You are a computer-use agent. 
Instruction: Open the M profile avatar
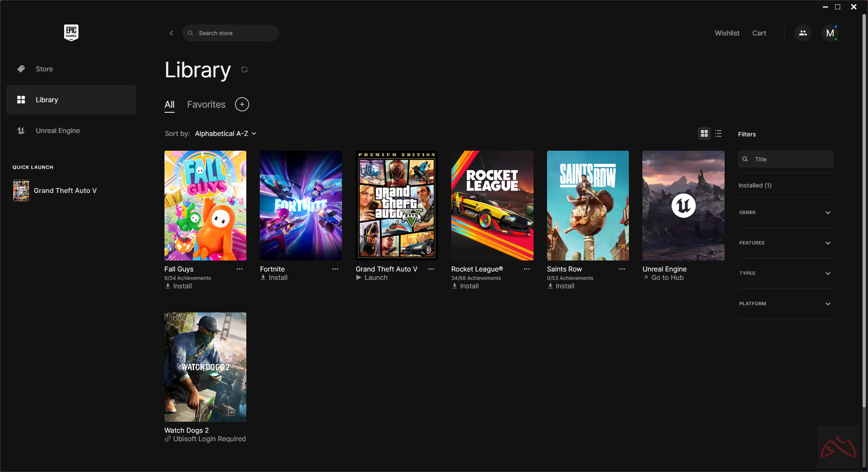click(x=830, y=33)
